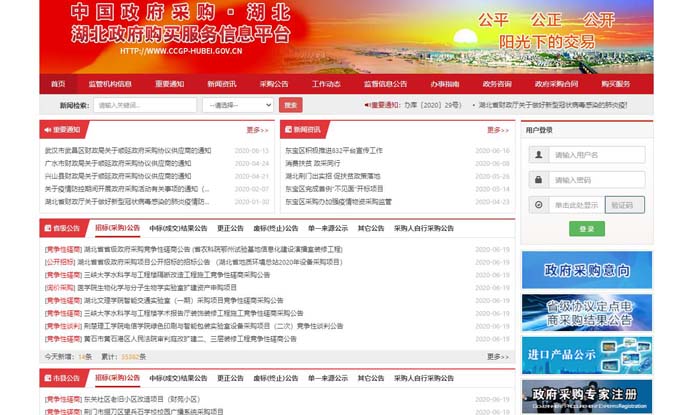Click the icon in 省级公告 header
Viewport: 690px width, 415px height.
tap(48, 228)
